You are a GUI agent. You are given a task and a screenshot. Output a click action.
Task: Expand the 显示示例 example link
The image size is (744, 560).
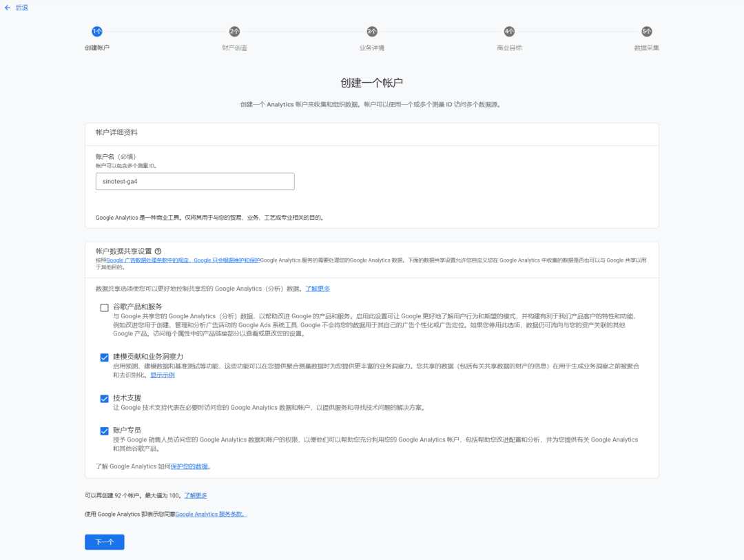coord(163,375)
